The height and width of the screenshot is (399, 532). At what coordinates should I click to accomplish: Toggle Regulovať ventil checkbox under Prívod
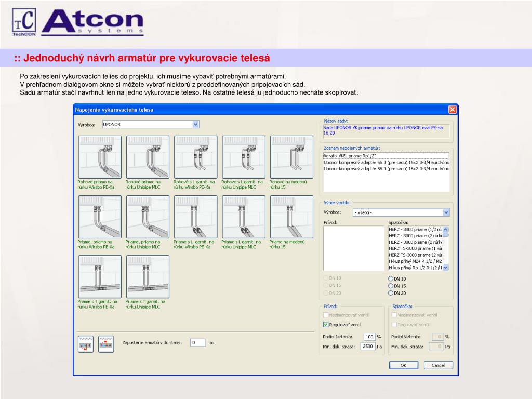pos(326,325)
